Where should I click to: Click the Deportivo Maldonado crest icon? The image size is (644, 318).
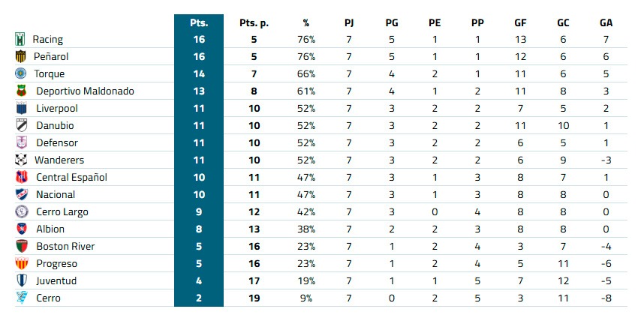click(20, 91)
